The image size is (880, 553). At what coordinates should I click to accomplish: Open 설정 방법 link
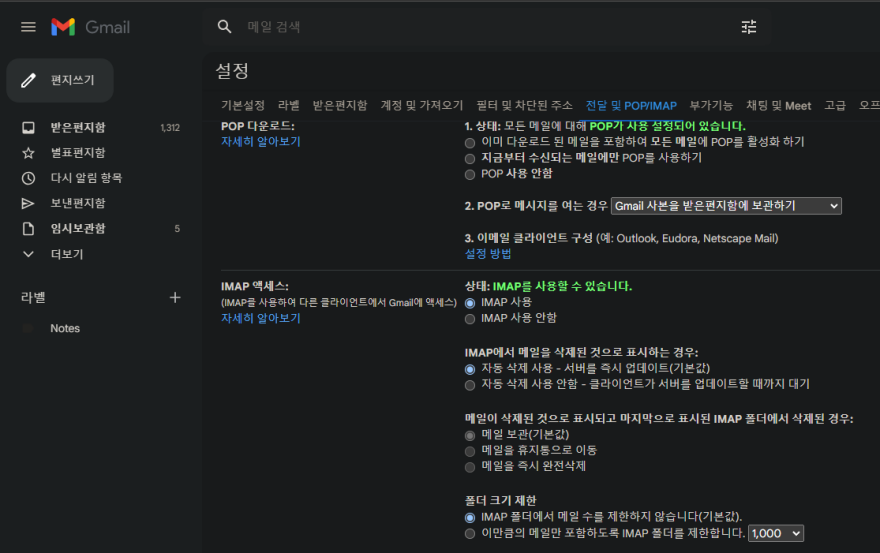(488, 254)
